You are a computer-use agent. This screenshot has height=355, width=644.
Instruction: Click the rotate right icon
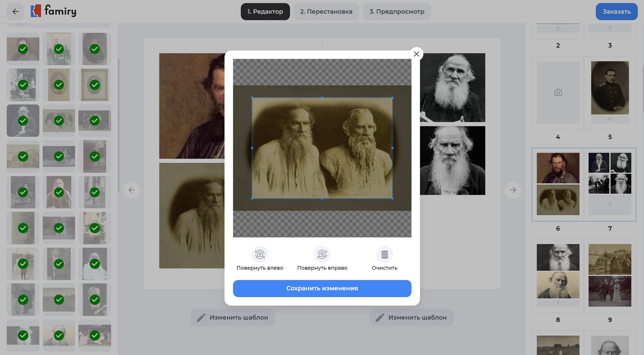pos(322,255)
